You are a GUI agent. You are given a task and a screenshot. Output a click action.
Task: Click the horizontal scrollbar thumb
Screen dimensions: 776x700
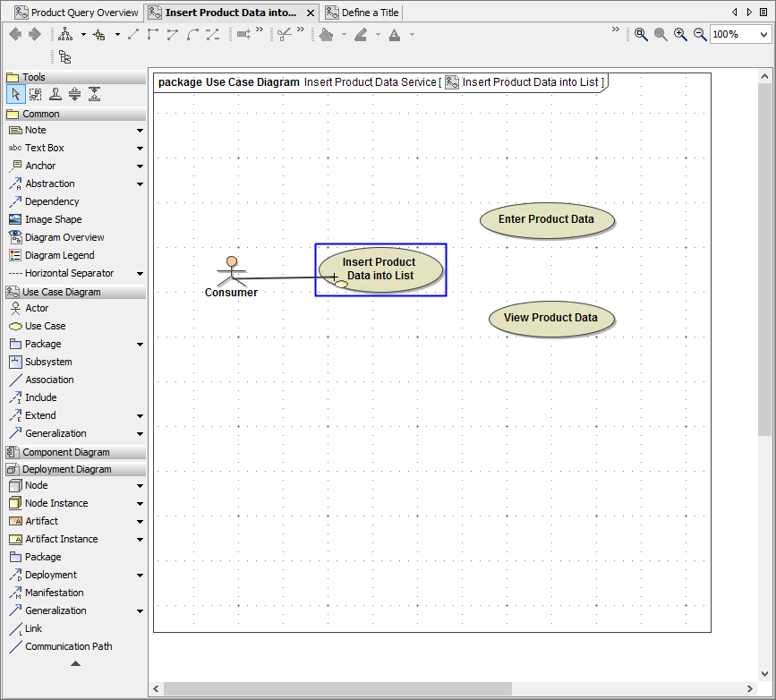point(337,688)
